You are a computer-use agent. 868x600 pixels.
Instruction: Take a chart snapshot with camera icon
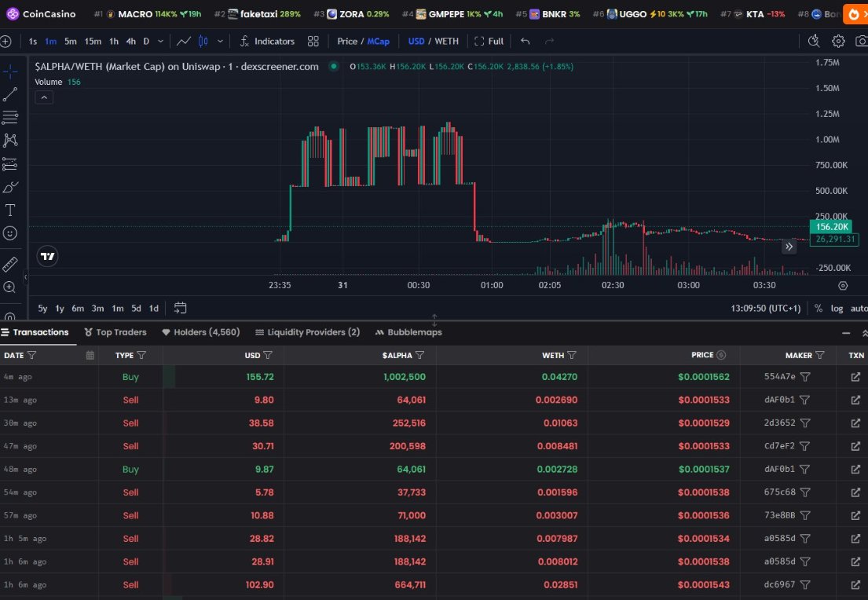tap(862, 41)
